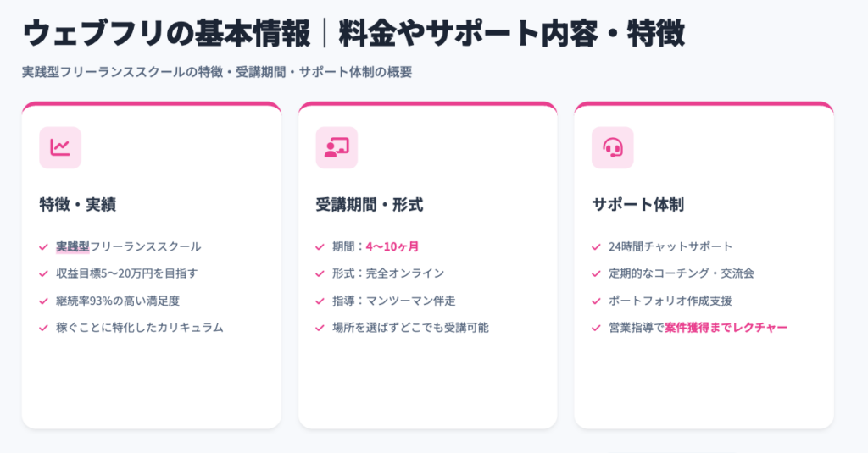Click the line chart icon
Image resolution: width=868 pixels, height=453 pixels.
(60, 147)
